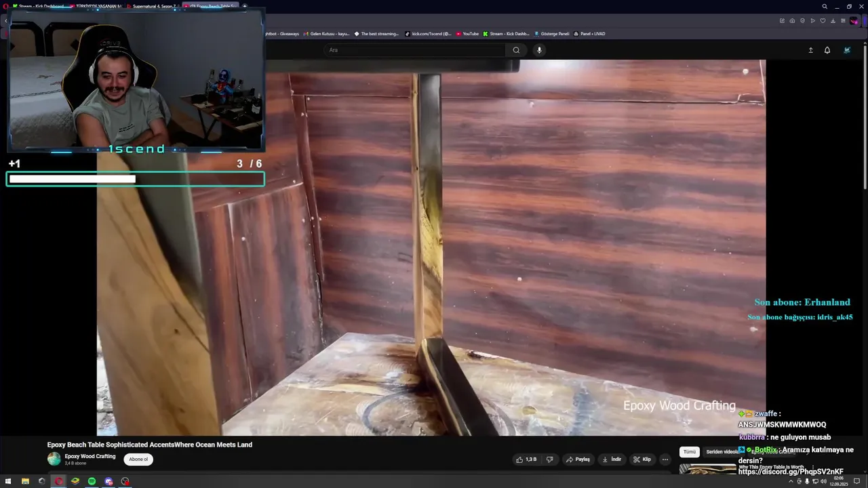This screenshot has width=868, height=488.
Task: Open the clock and date 12.09.2025
Action: click(839, 481)
